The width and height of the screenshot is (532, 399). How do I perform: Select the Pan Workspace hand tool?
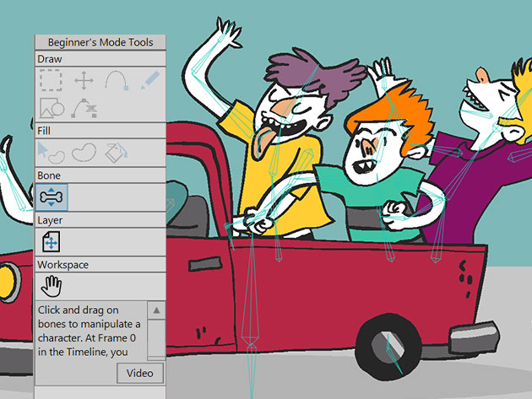coord(52,286)
